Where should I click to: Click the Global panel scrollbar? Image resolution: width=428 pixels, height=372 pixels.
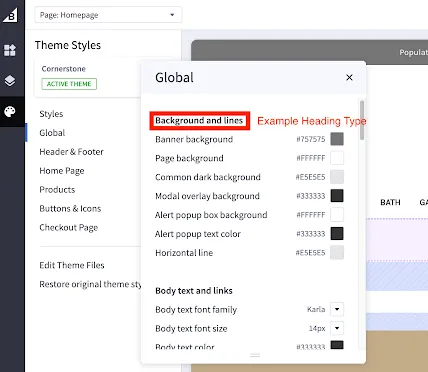pyautogui.click(x=362, y=120)
